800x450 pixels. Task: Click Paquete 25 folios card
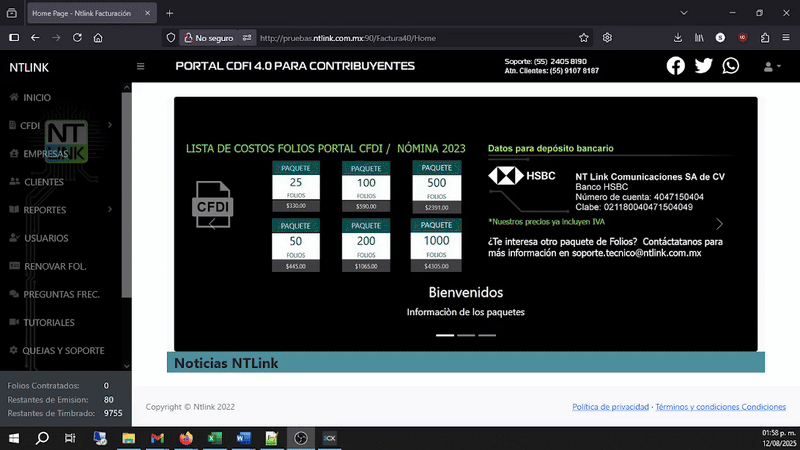[296, 186]
